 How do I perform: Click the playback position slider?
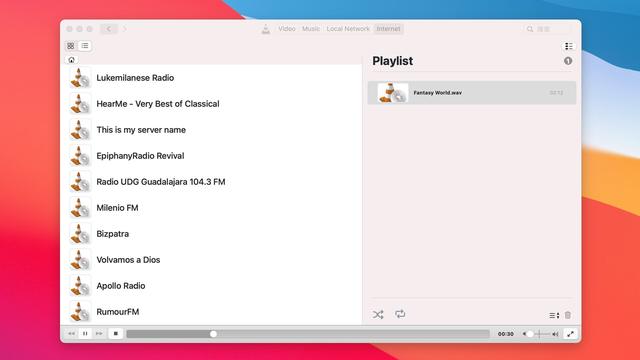pyautogui.click(x=308, y=334)
